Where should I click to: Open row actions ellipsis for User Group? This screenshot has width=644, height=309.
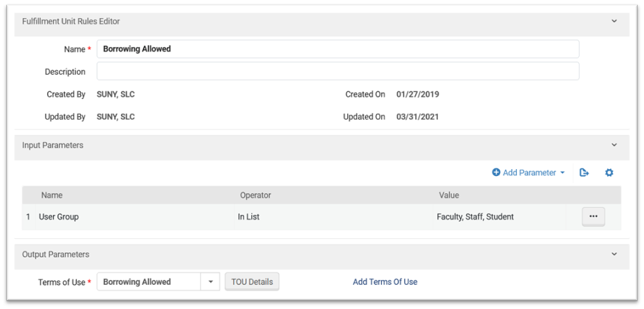pyautogui.click(x=593, y=217)
